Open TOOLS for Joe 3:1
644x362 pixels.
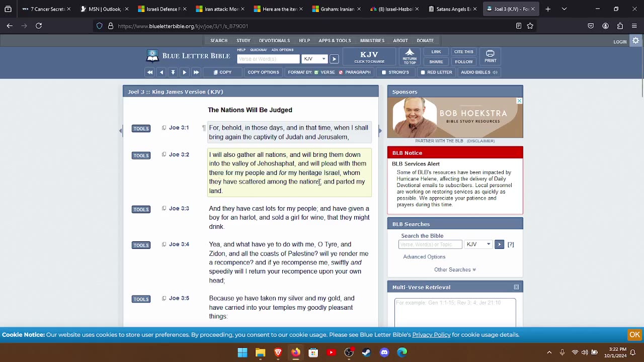coord(141,129)
